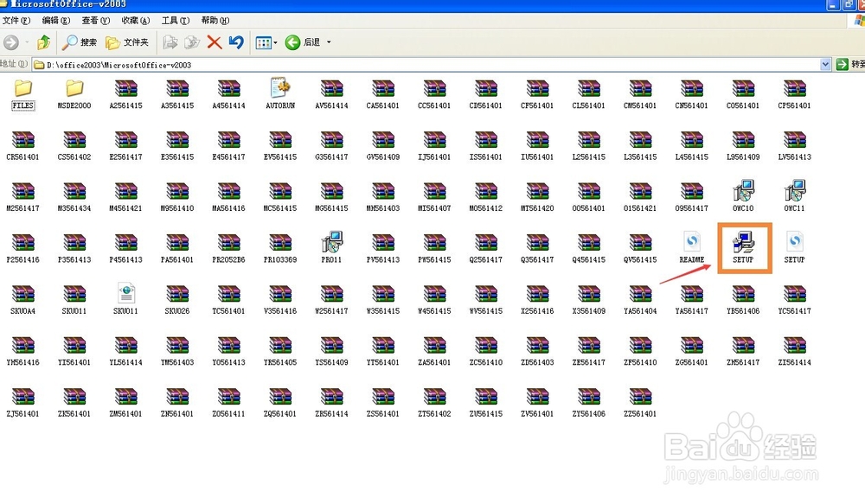Screen dimensions: 865x504
Task: Select the M2561417 archive
Action: coord(23,197)
